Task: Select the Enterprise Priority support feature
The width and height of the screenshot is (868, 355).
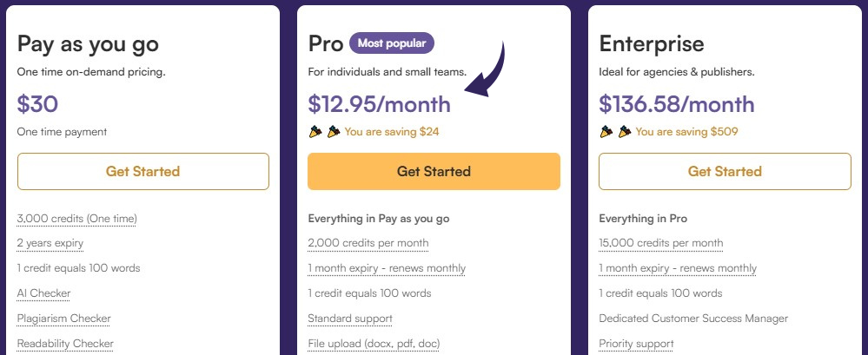Action: 636,344
